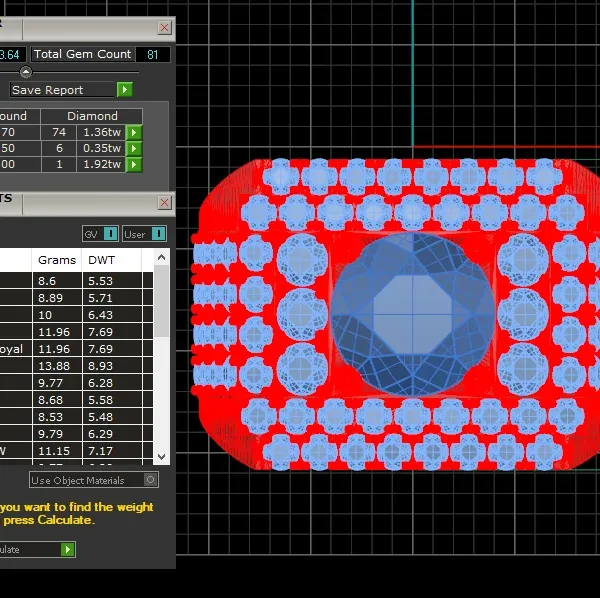This screenshot has height=598, width=600.
Task: Select the 9.79 grams cell
Action: (57, 434)
